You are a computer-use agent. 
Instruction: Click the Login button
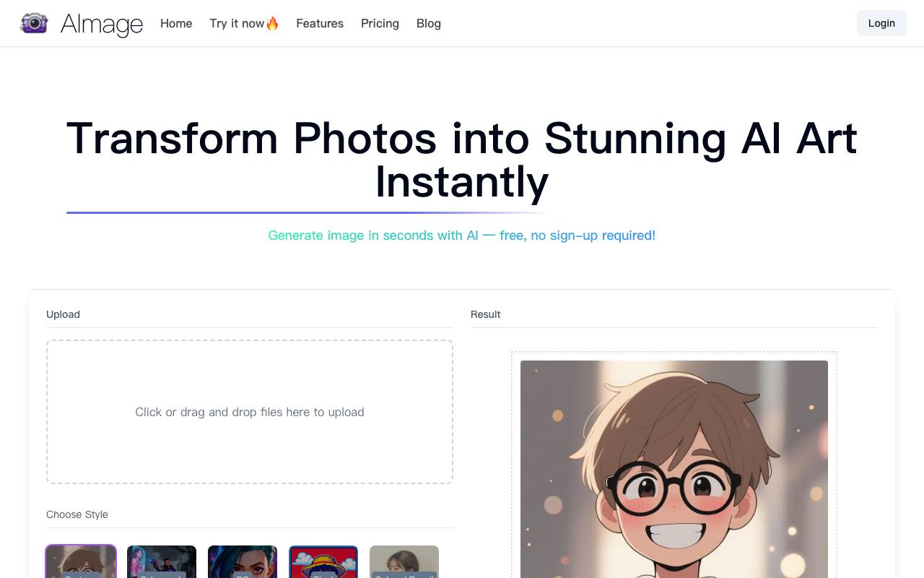point(881,23)
